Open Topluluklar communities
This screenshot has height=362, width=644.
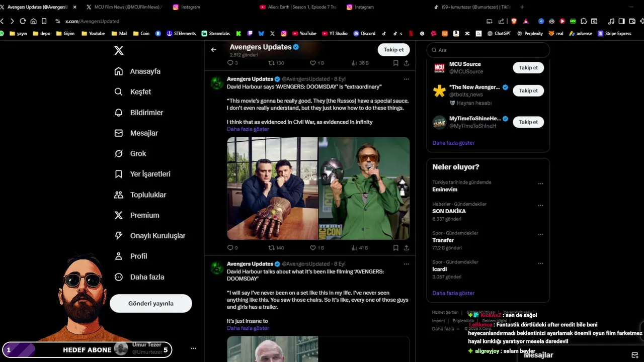[x=140, y=195]
